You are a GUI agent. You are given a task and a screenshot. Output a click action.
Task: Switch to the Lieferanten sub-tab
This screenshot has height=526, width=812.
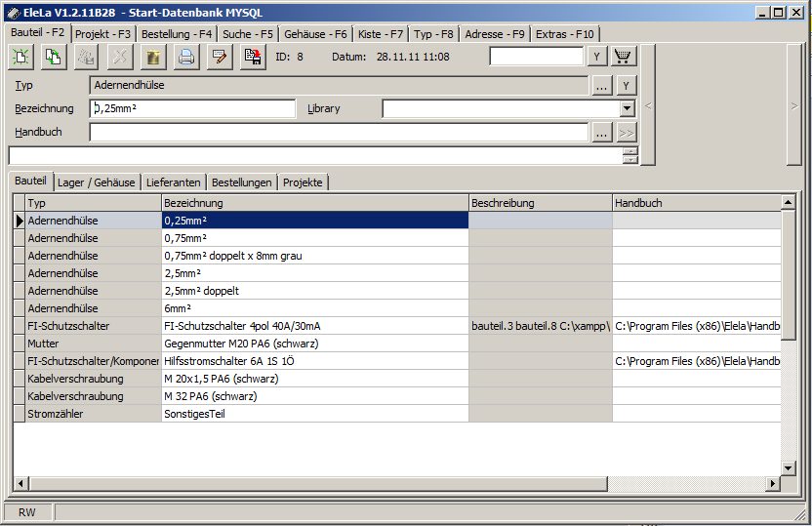pos(174,182)
